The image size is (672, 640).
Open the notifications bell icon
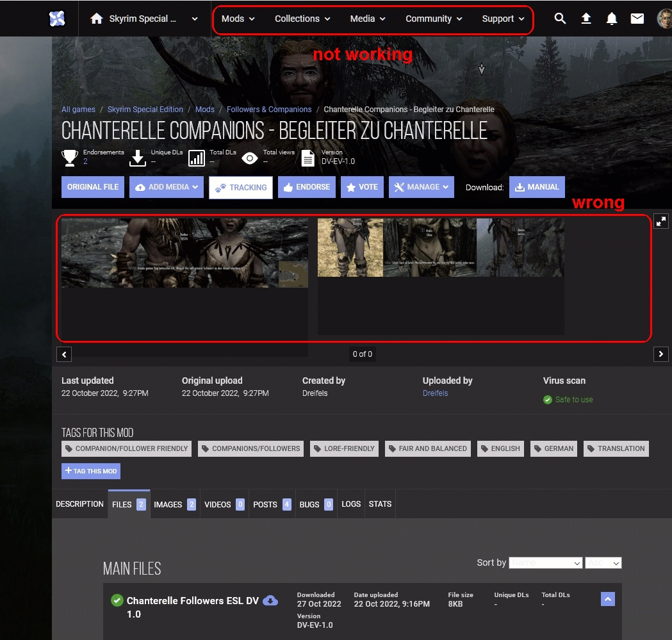click(612, 19)
